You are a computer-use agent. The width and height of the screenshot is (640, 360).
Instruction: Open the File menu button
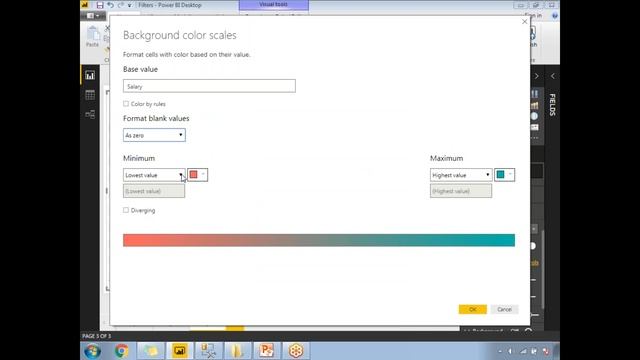(93, 16)
